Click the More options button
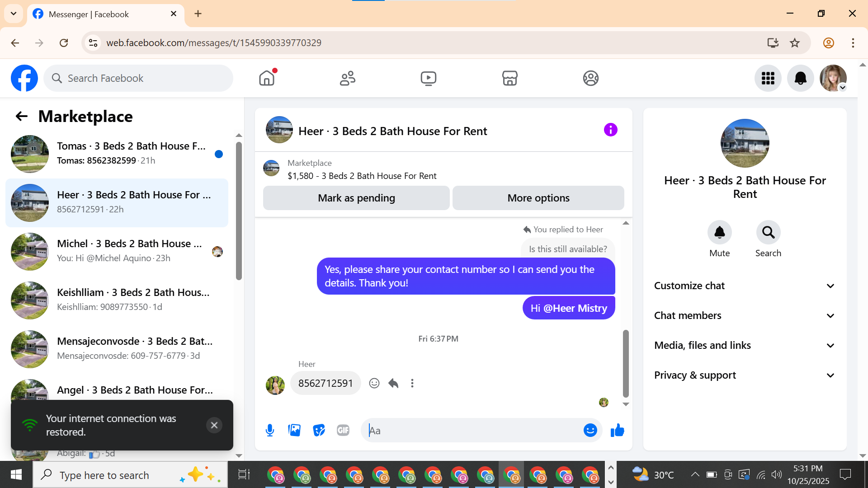Screen dimensions: 868x488 pos(538,198)
